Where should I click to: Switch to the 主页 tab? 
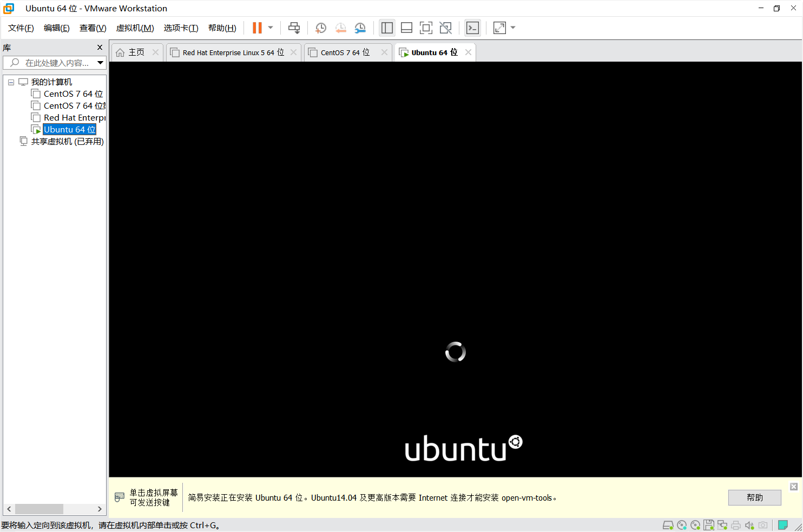point(137,52)
